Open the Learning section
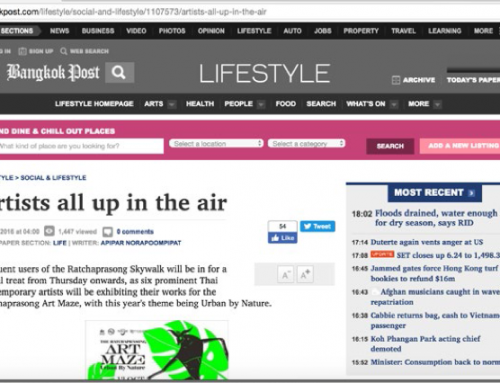500x383 pixels. [x=445, y=31]
